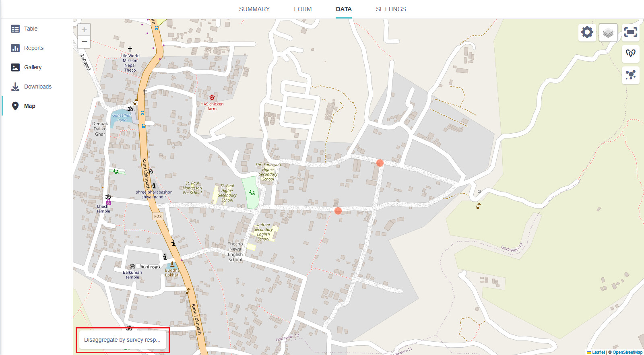Enable clustered markers view
Viewport: 644px width, 355px height.
630,75
